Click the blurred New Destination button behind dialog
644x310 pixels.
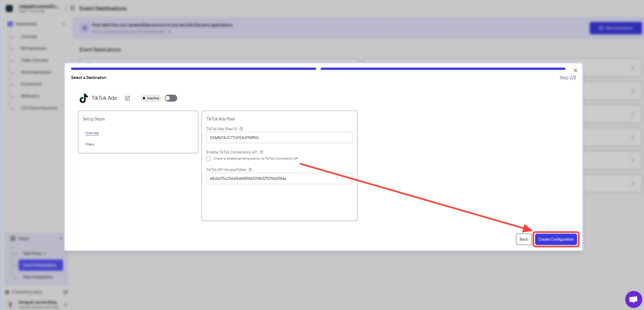(x=616, y=28)
